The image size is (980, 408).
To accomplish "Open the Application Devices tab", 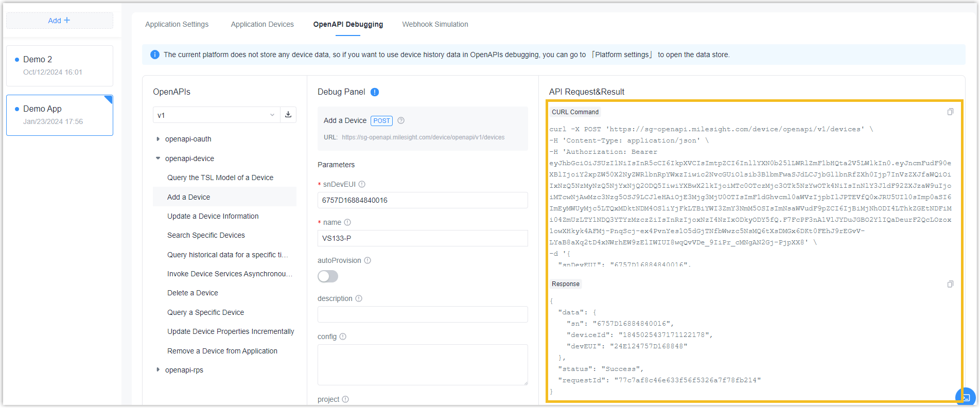I will [262, 24].
